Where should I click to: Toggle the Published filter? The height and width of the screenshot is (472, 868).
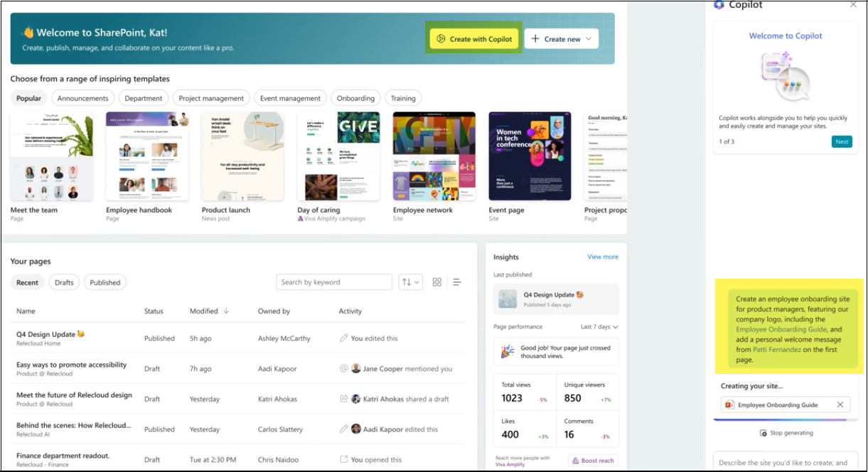(105, 282)
